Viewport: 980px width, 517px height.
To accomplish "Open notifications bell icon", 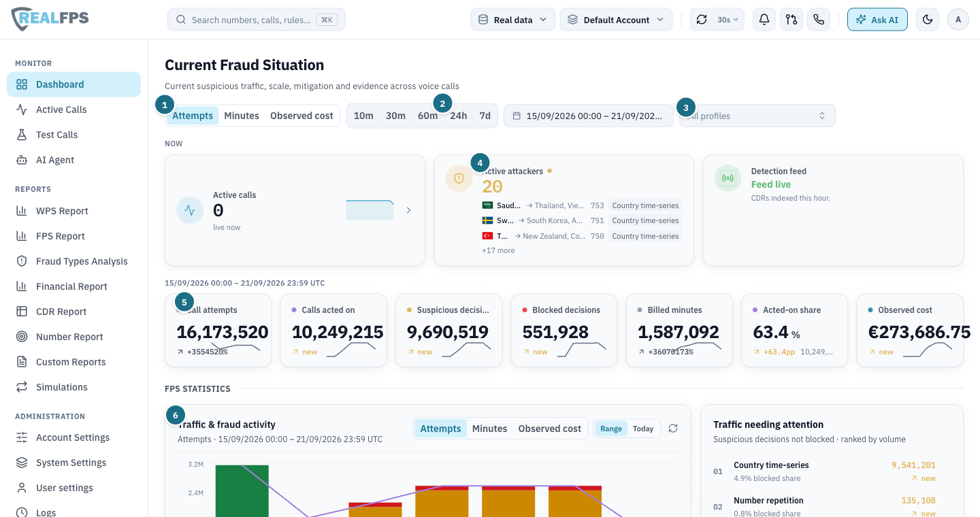I will (764, 20).
